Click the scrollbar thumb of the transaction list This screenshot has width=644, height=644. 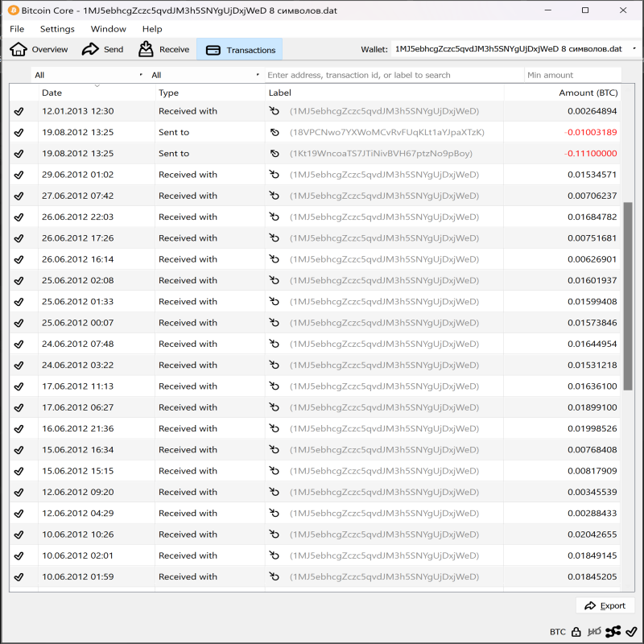pyautogui.click(x=628, y=295)
